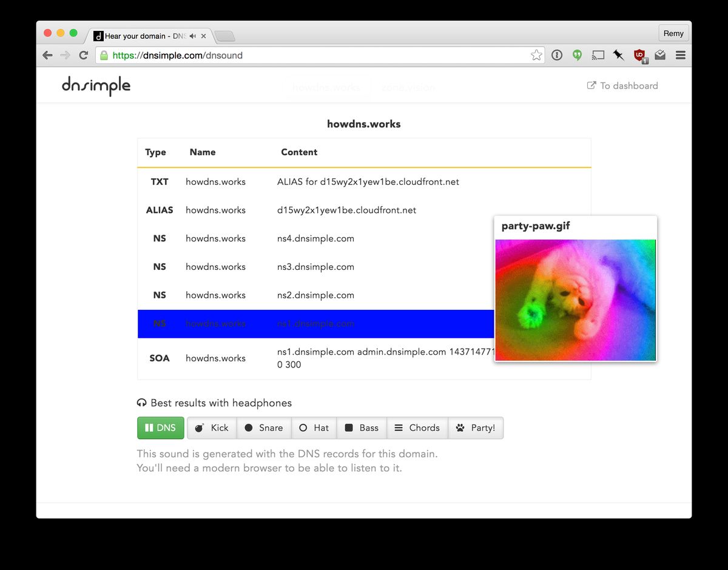Screen dimensions: 728x570
Task: Mute the tab via the speaker icon
Action: click(x=192, y=36)
